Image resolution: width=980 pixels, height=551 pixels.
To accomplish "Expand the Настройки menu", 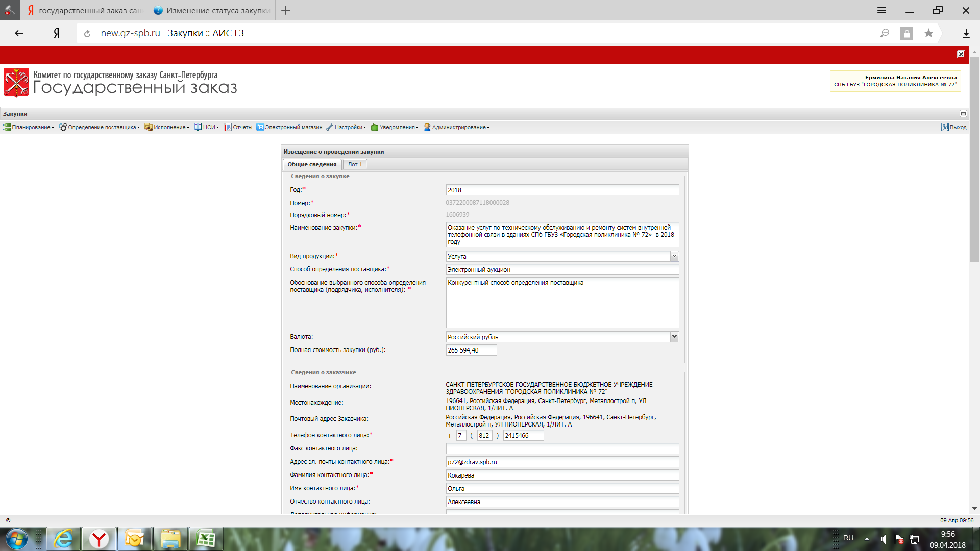I will 346,128.
